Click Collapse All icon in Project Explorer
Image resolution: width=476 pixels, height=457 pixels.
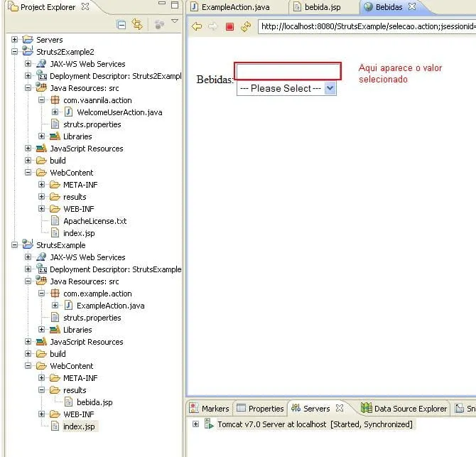point(121,25)
